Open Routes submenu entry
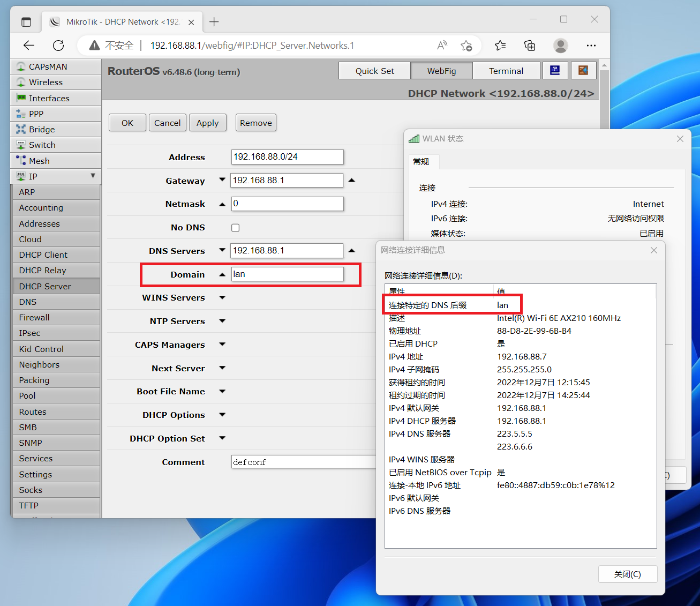Image resolution: width=700 pixels, height=606 pixels. 56,412
